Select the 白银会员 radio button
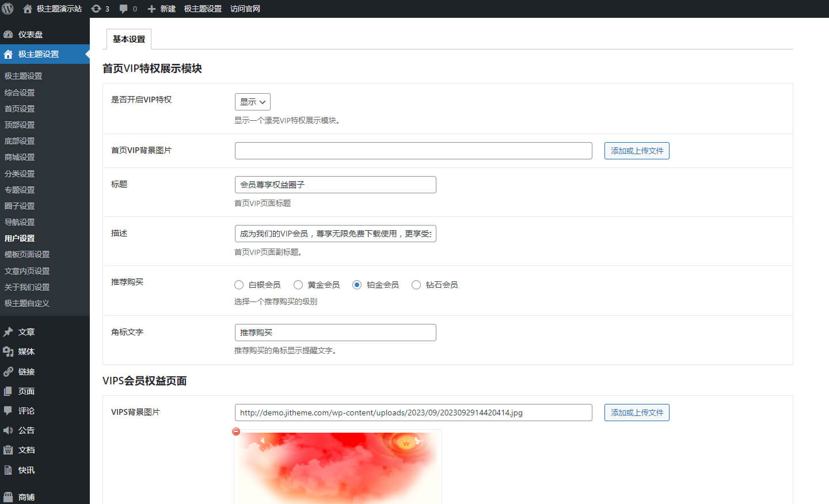Image resolution: width=829 pixels, height=504 pixels. pos(239,285)
